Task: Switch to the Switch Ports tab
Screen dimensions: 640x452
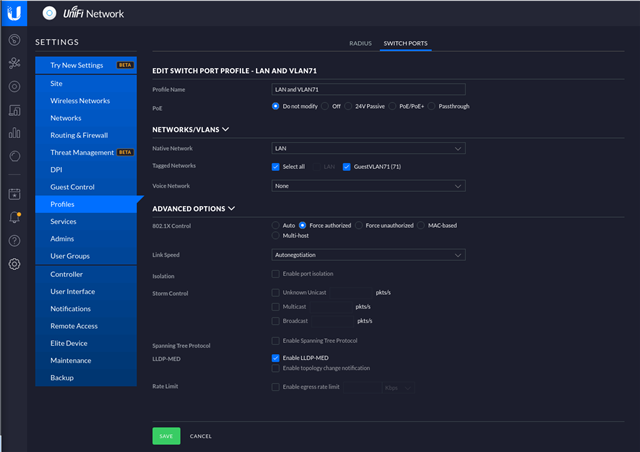Action: pyautogui.click(x=405, y=43)
